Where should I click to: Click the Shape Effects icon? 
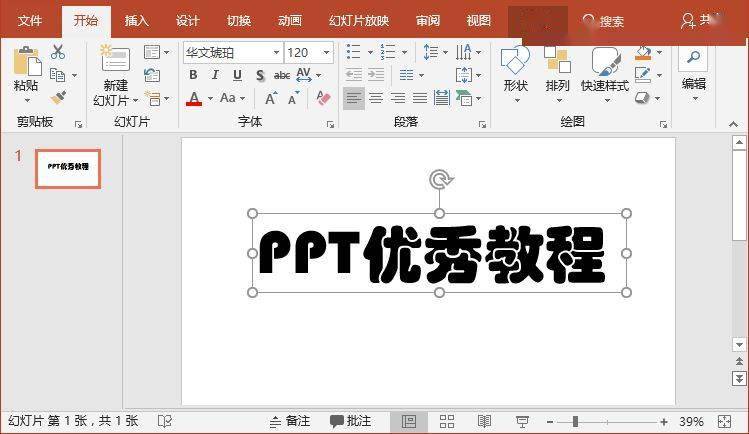tap(642, 98)
